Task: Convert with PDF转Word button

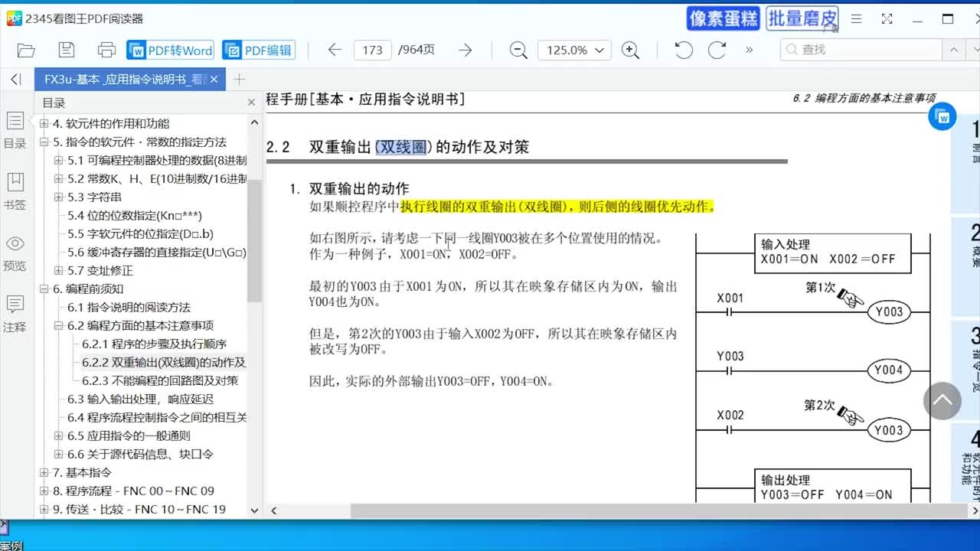Action: click(170, 51)
